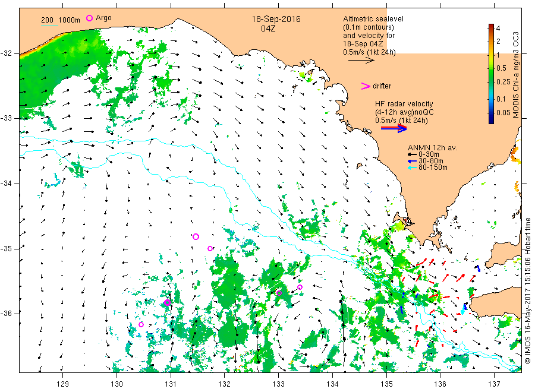
Task: Click the color bar tick label '0.25'
Action: 503,82
